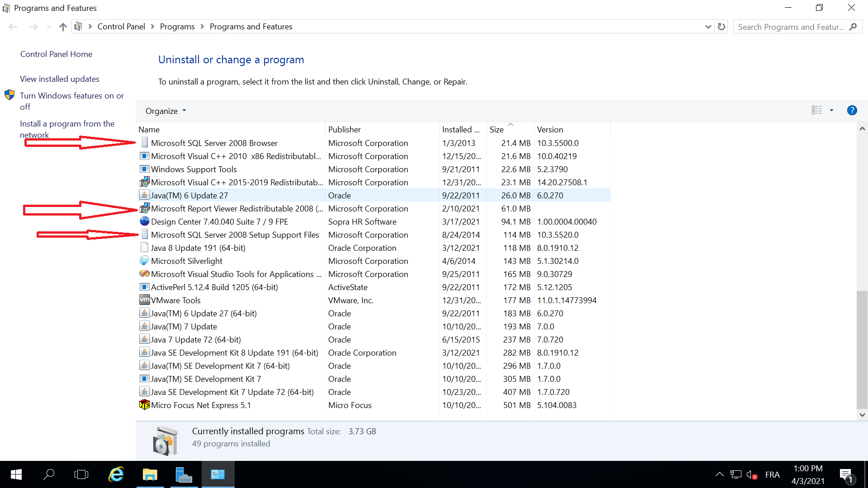Click the Microsoft Silverlight icon
The image size is (868, 488).
pyautogui.click(x=144, y=261)
